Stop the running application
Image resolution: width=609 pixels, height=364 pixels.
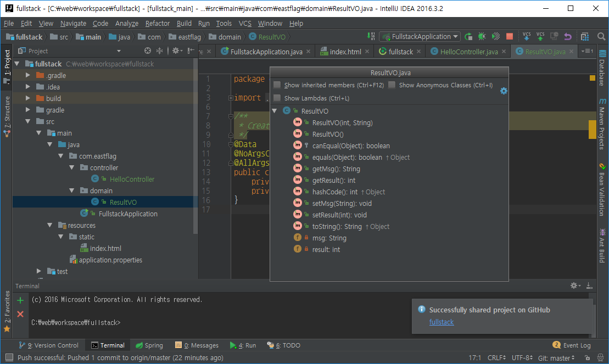510,37
